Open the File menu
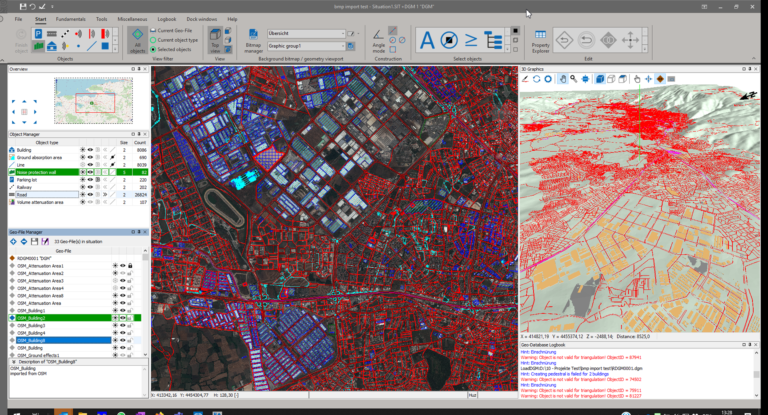The image size is (768, 415). tap(18, 19)
